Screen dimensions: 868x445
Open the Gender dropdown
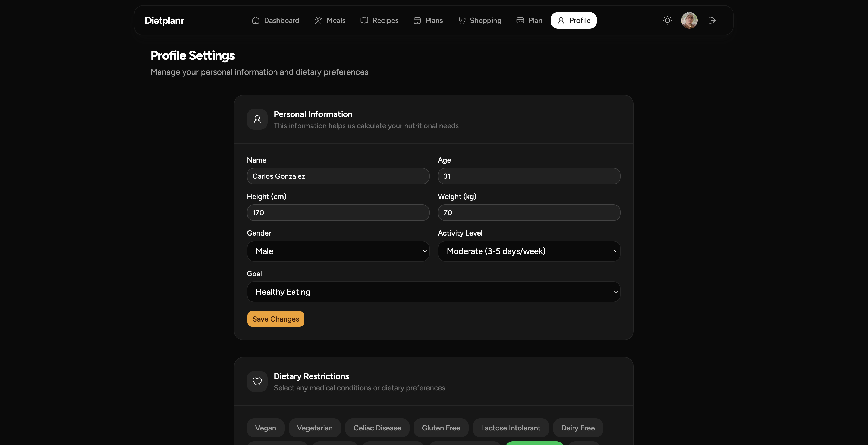[338, 251]
